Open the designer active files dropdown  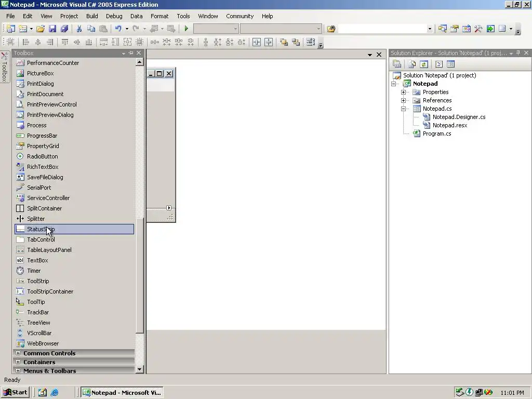pyautogui.click(x=370, y=55)
